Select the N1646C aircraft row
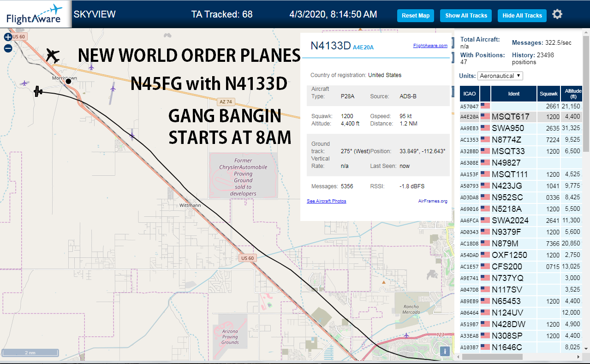This screenshot has width=590, height=364. coord(521,347)
